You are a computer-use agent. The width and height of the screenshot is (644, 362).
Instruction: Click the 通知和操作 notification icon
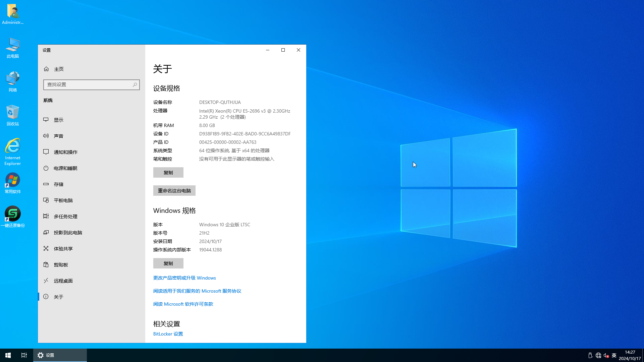[46, 152]
